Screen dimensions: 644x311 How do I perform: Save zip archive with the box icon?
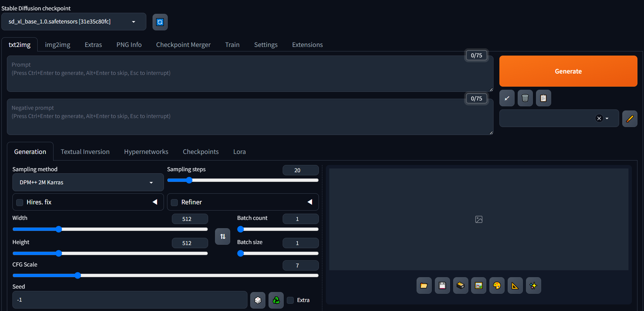point(460,285)
